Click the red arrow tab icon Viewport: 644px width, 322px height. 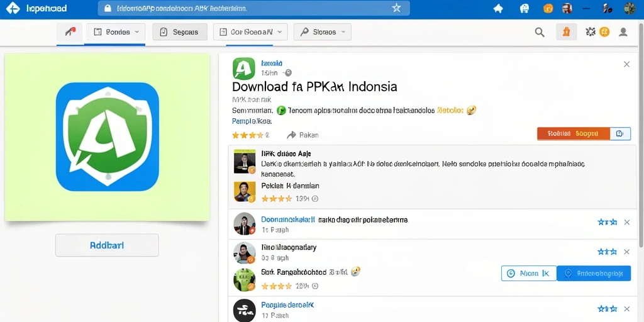(70, 32)
